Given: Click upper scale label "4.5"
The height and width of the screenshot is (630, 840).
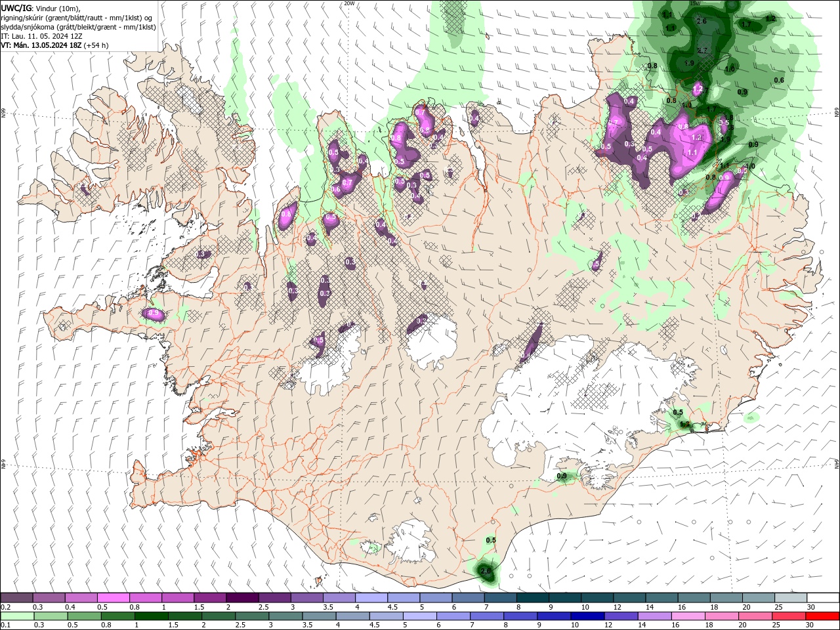Looking at the screenshot, I should coord(392,607).
